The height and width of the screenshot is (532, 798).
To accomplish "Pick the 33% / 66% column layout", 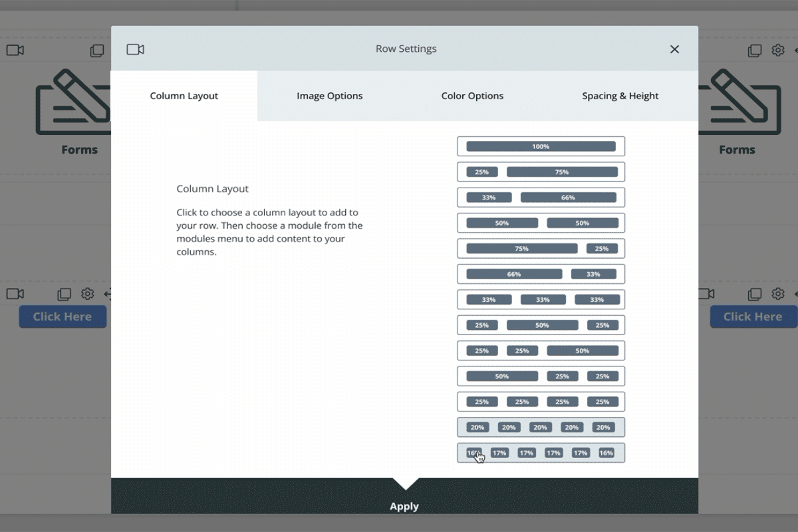I will click(x=541, y=198).
